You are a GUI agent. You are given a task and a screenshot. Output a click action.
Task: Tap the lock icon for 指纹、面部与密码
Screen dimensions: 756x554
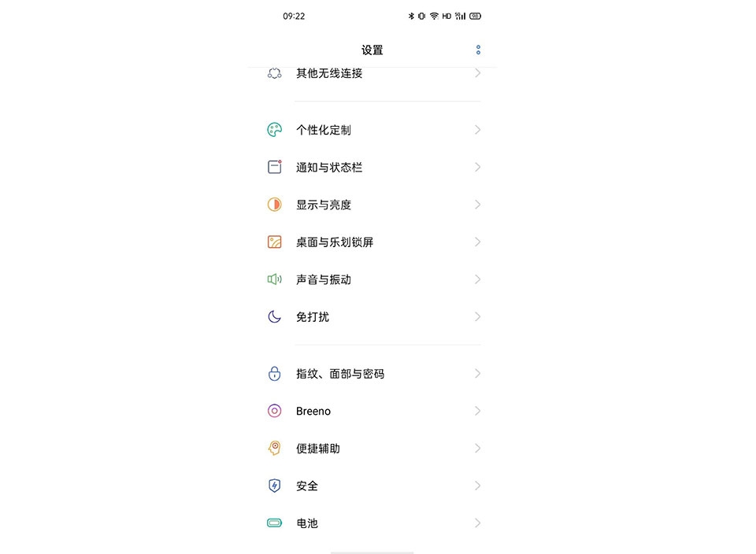[x=274, y=373]
